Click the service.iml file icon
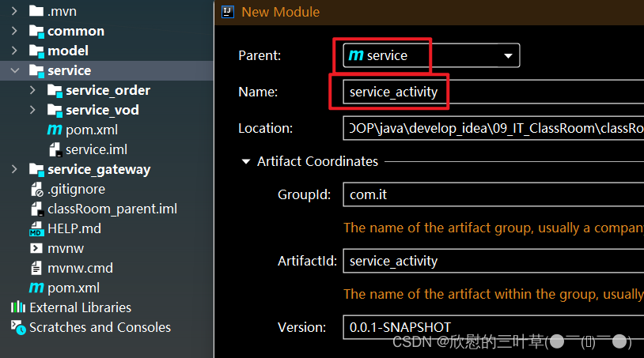 click(55, 149)
